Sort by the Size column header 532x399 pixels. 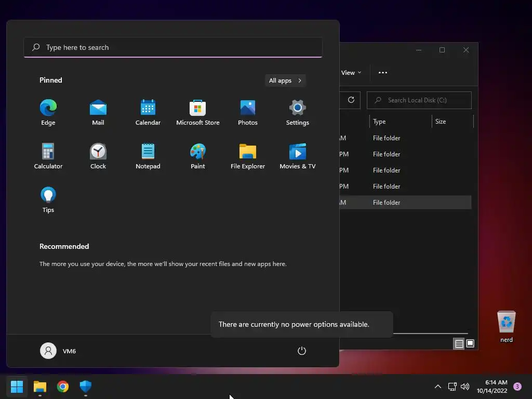click(453, 122)
